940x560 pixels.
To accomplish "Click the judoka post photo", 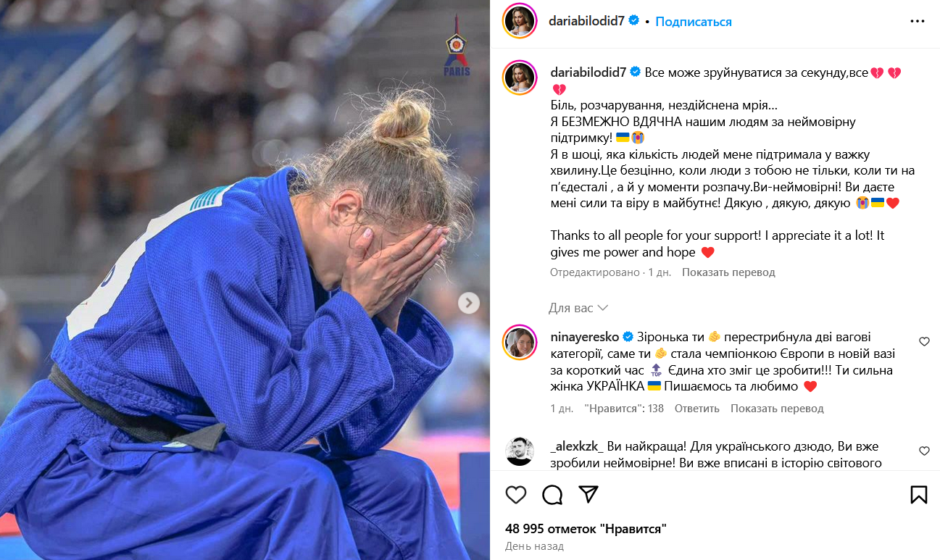I will point(245,280).
